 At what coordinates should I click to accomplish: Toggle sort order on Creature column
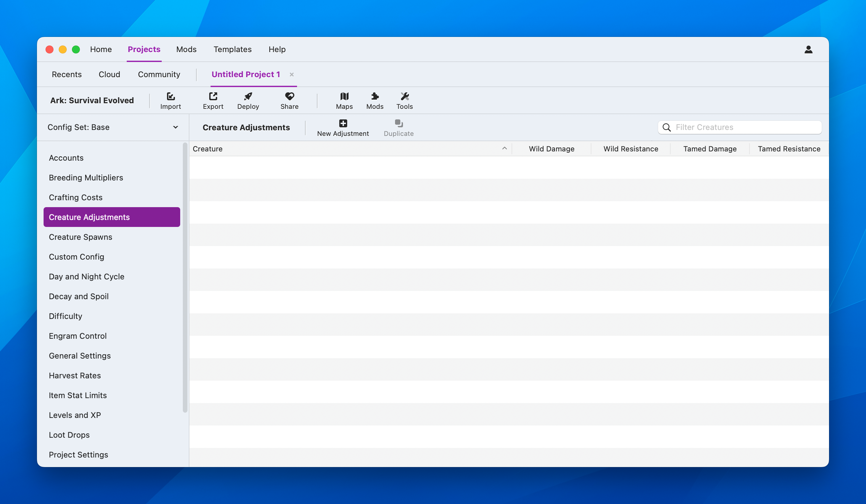[350, 149]
